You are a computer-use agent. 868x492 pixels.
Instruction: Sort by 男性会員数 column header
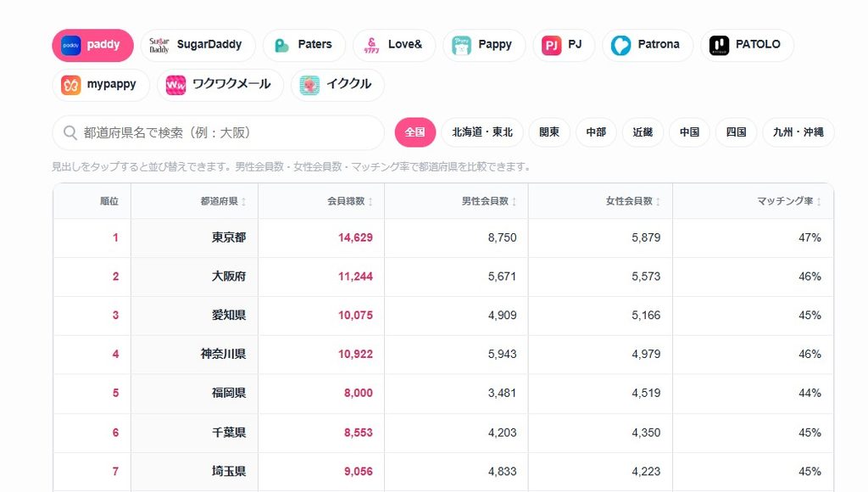489,201
